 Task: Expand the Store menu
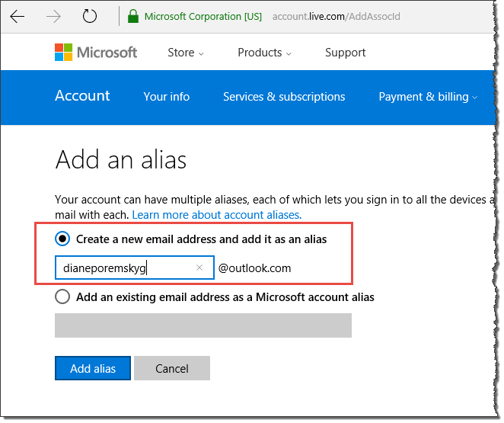click(x=186, y=53)
